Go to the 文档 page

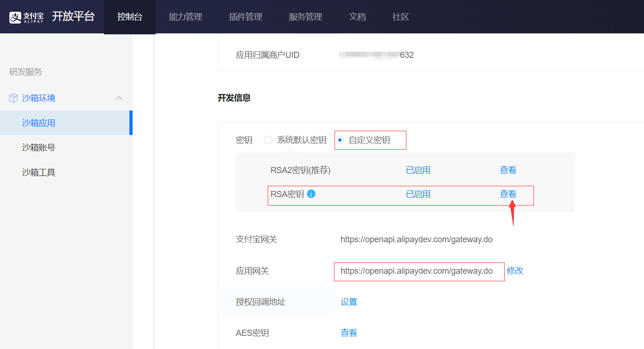[358, 17]
